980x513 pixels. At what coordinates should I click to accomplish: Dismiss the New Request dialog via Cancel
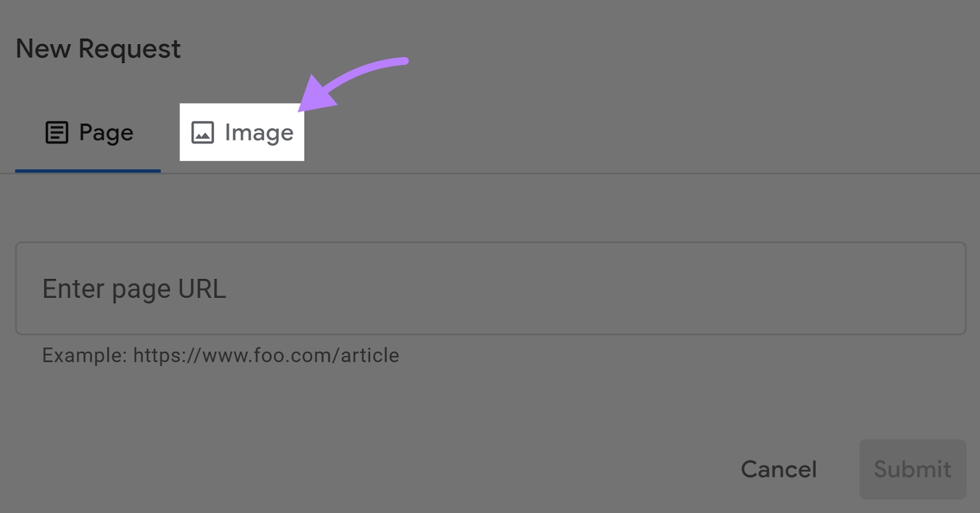[x=778, y=469]
